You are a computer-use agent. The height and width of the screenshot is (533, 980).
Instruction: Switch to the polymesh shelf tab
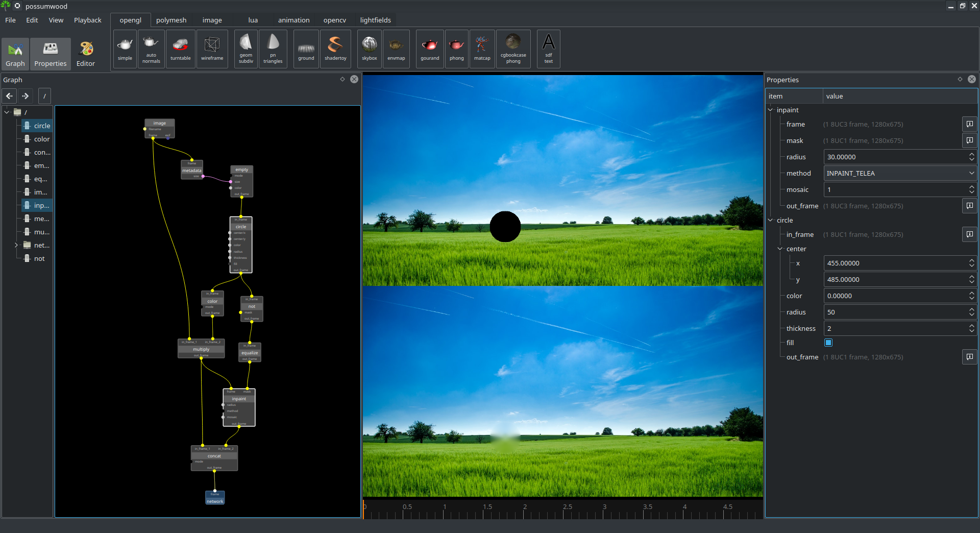(171, 20)
